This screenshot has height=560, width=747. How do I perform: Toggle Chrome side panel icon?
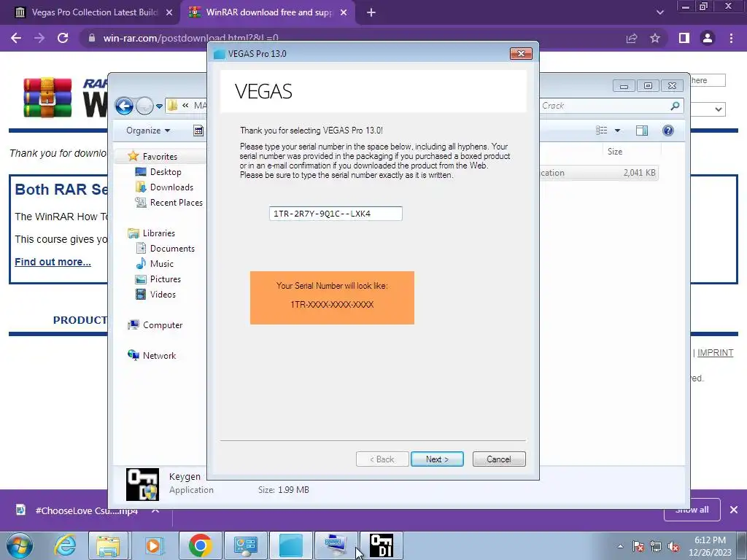pos(684,38)
